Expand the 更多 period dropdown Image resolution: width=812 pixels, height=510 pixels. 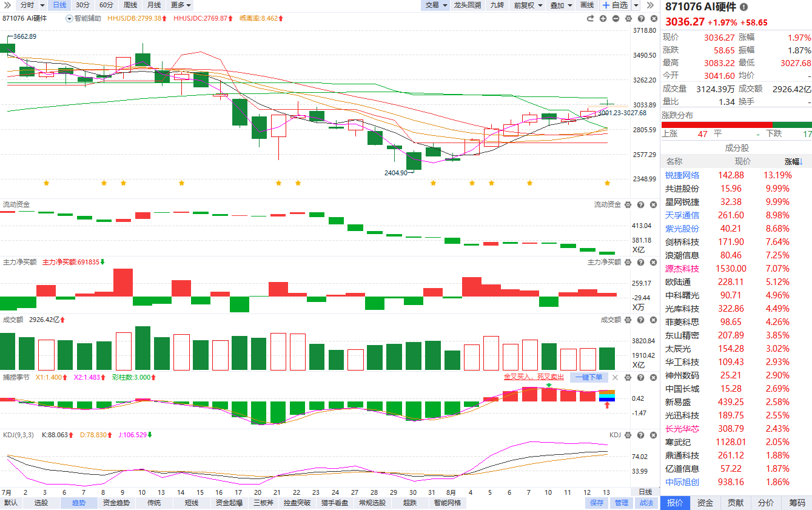(181, 5)
